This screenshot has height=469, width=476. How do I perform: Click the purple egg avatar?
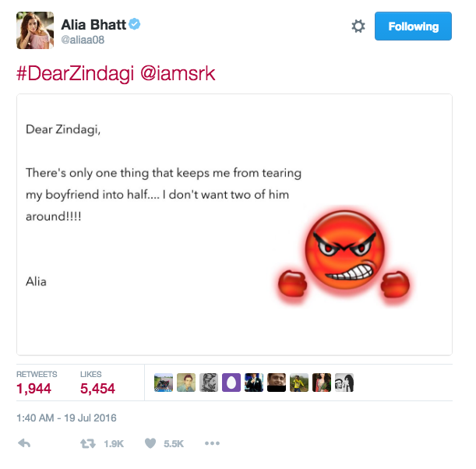231,383
